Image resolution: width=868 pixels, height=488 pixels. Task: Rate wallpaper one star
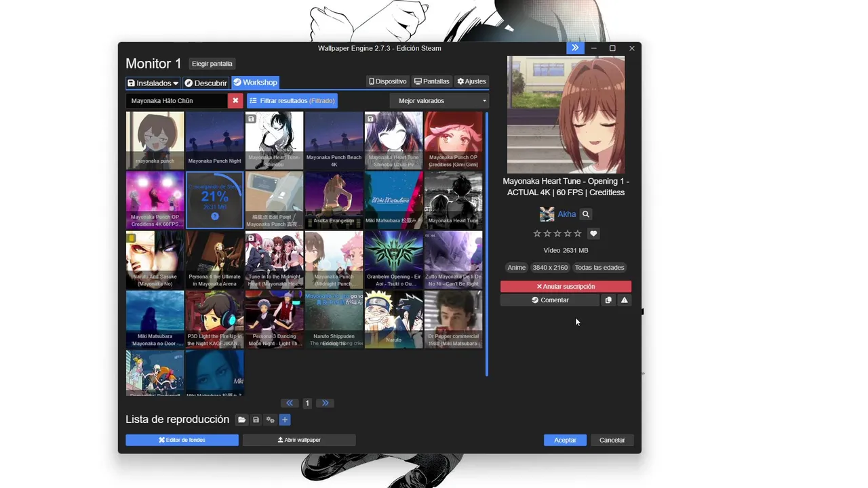tap(537, 233)
